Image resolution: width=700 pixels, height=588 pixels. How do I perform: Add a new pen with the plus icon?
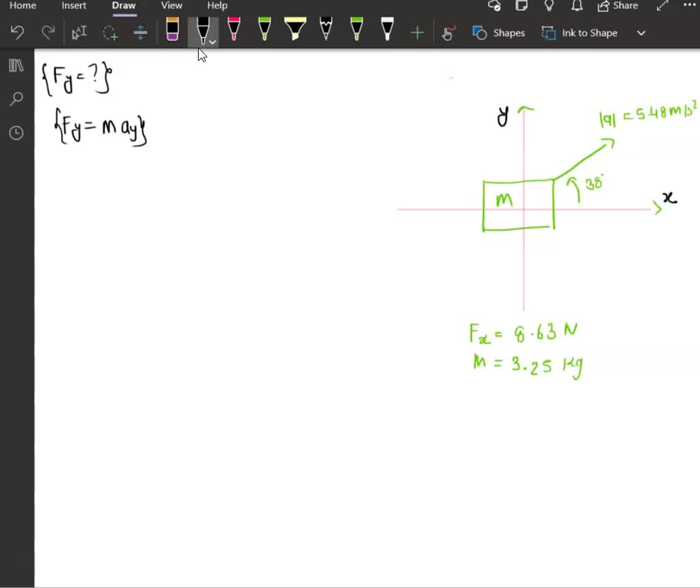click(417, 32)
